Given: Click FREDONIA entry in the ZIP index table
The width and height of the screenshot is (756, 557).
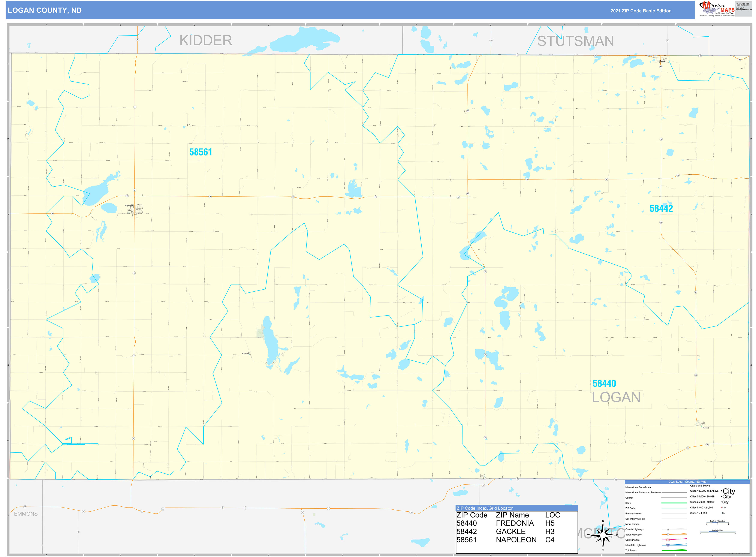Looking at the screenshot, I should coord(515,524).
